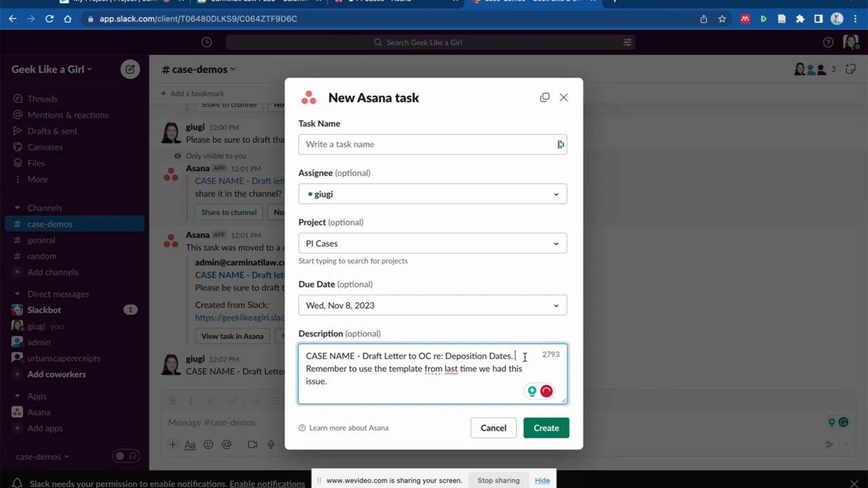The image size is (868, 488).
Task: Click the browser home icon
Action: click(68, 19)
